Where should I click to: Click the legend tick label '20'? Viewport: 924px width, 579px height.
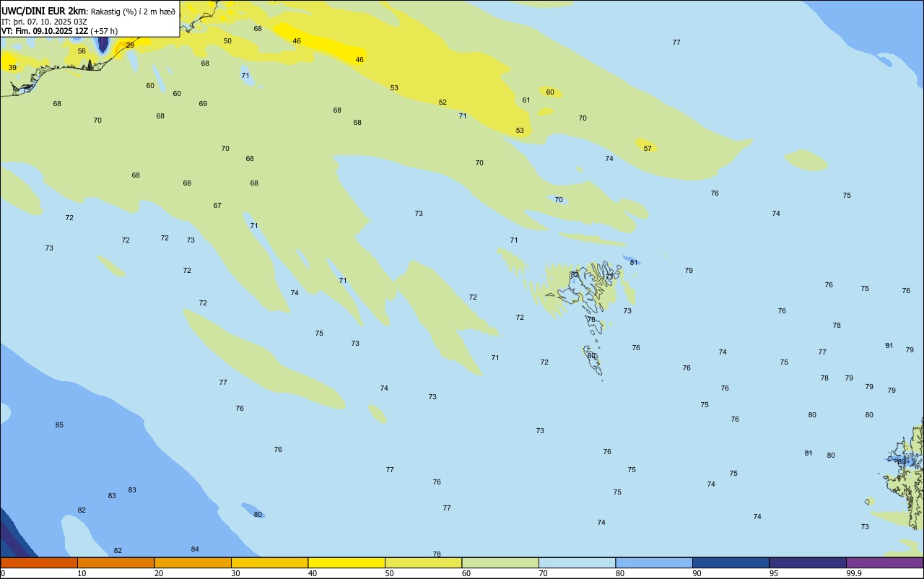tap(159, 573)
